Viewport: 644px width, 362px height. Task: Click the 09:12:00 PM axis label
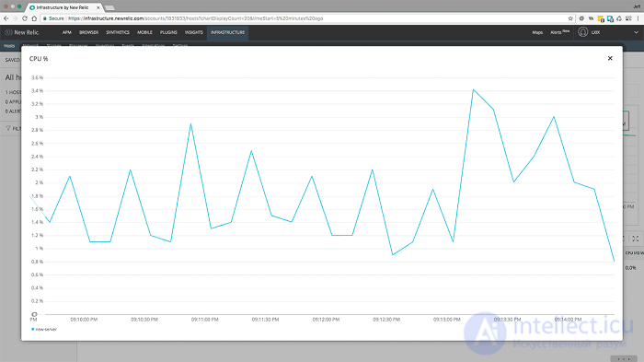pos(326,320)
